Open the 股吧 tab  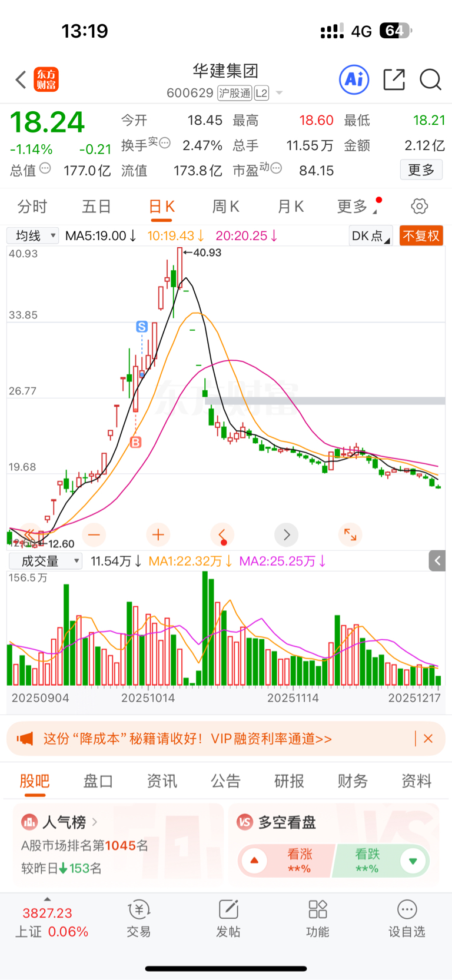pyautogui.click(x=35, y=781)
